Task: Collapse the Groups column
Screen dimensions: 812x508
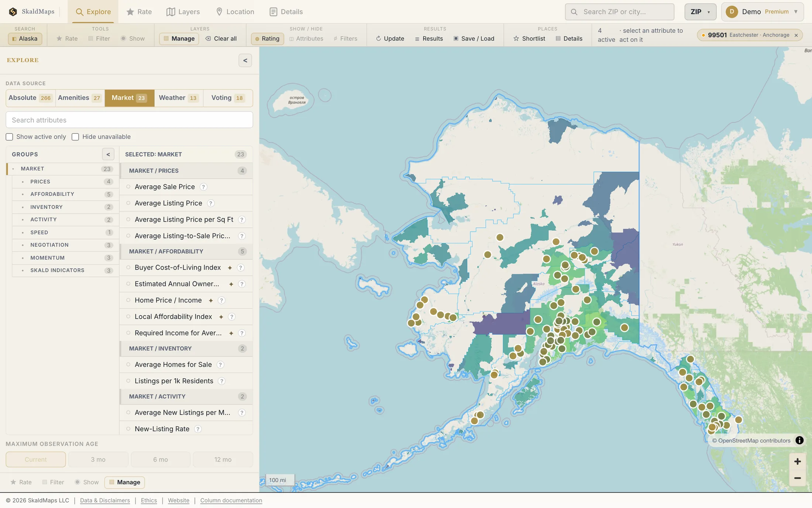Action: (x=108, y=154)
